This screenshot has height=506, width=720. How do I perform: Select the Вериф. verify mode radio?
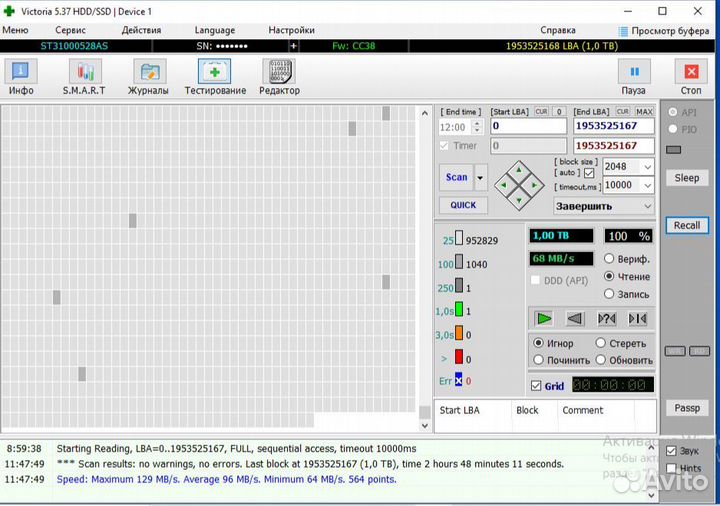pos(609,259)
